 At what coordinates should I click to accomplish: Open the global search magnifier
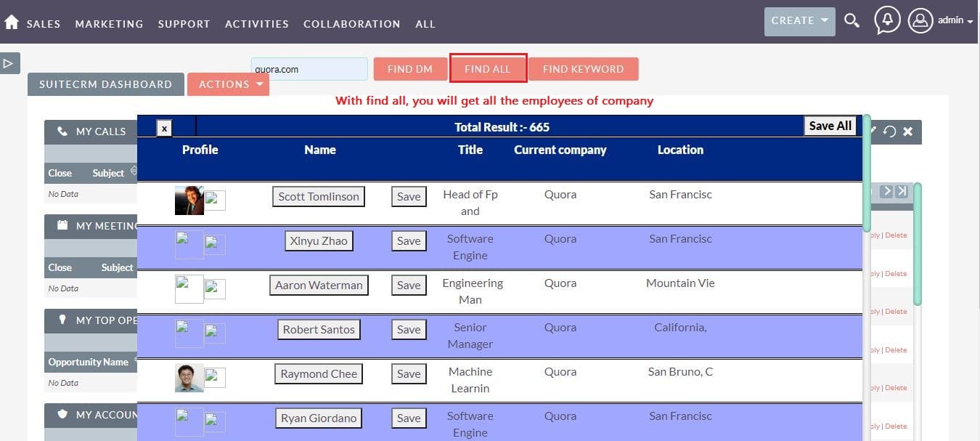pyautogui.click(x=852, y=21)
